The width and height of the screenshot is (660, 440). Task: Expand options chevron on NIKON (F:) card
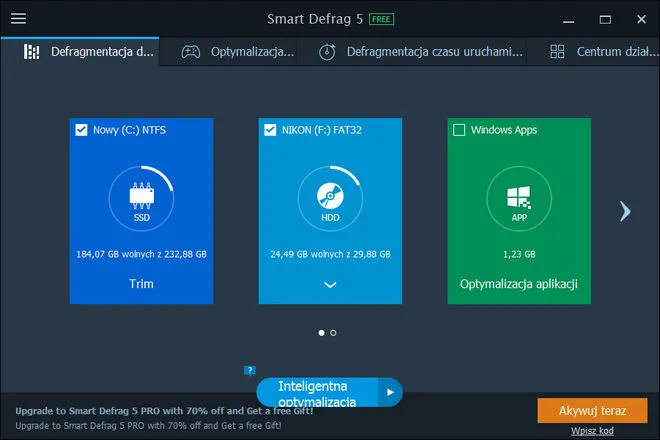tap(330, 285)
